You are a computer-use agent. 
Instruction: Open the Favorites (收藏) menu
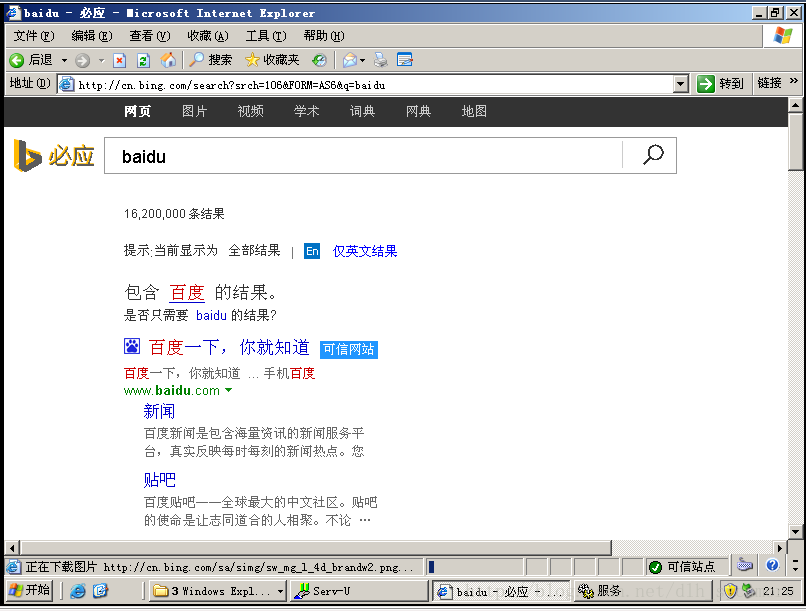tap(208, 35)
